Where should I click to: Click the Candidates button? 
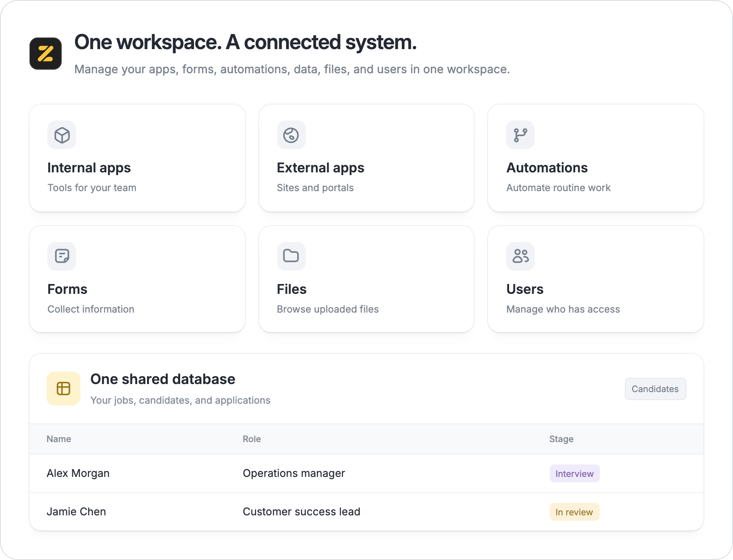point(655,389)
